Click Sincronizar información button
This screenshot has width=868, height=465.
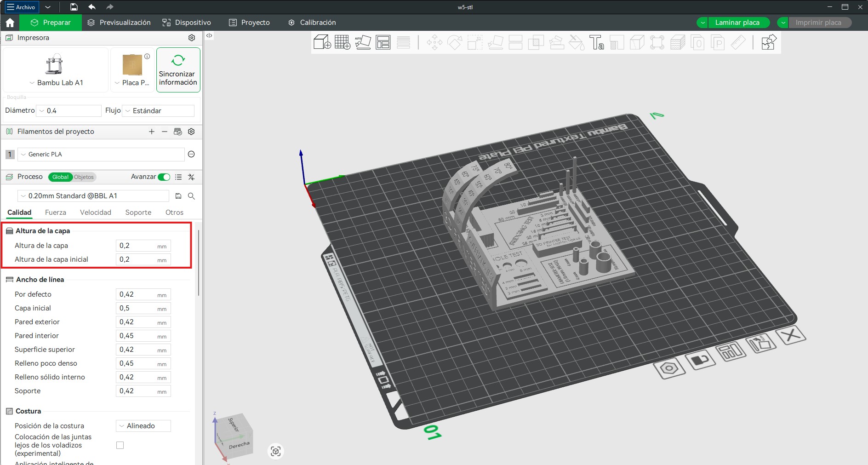point(178,70)
